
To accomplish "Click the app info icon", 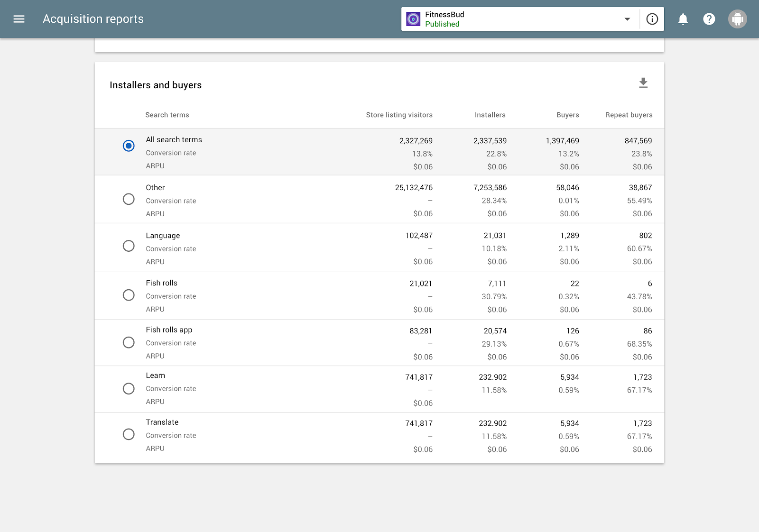I will pos(652,19).
